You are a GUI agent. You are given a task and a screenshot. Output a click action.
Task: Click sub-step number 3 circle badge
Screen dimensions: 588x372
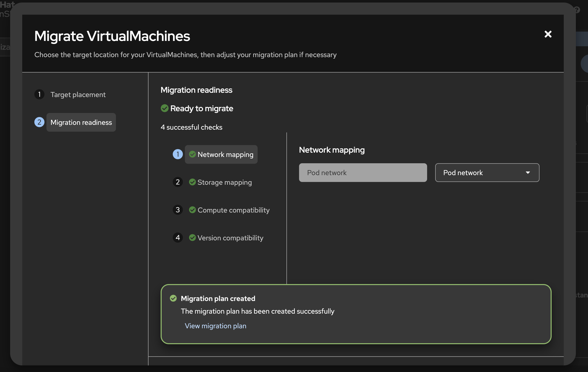(x=178, y=210)
